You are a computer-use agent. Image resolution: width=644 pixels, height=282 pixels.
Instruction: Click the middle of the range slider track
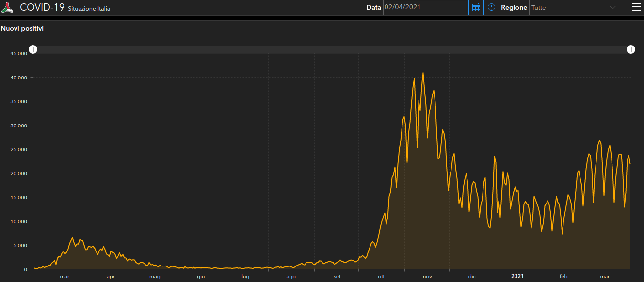click(x=332, y=49)
